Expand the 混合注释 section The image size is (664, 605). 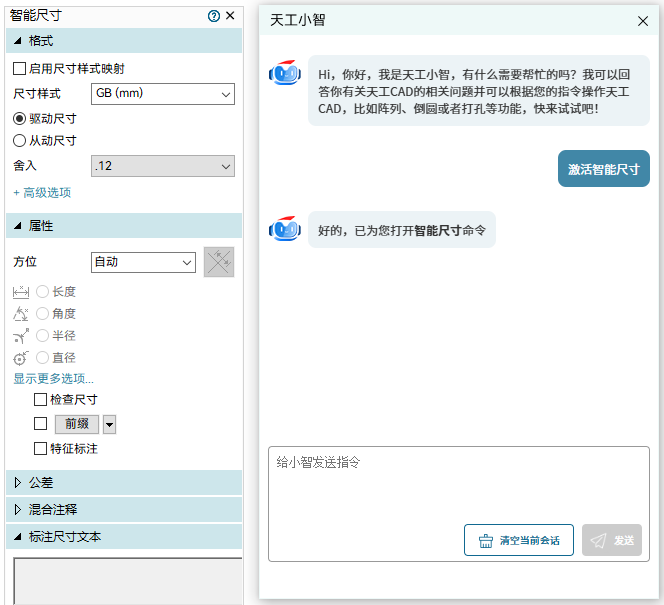[124, 509]
